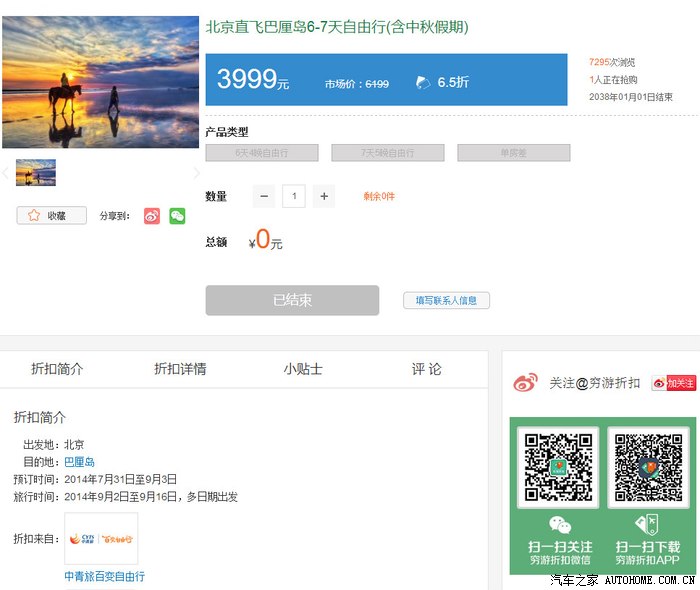
Task: Choose the 单房差 product option
Action: coord(513,153)
